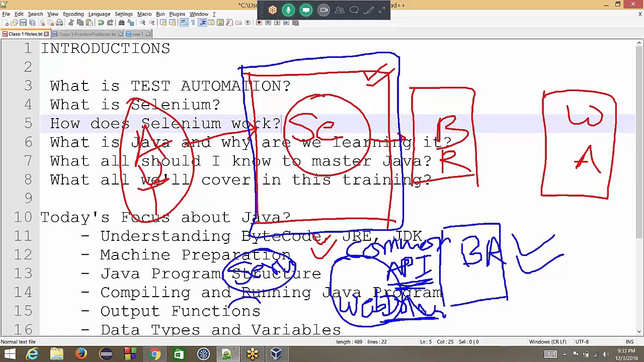Open File Explorer from the taskbar

coord(56,354)
